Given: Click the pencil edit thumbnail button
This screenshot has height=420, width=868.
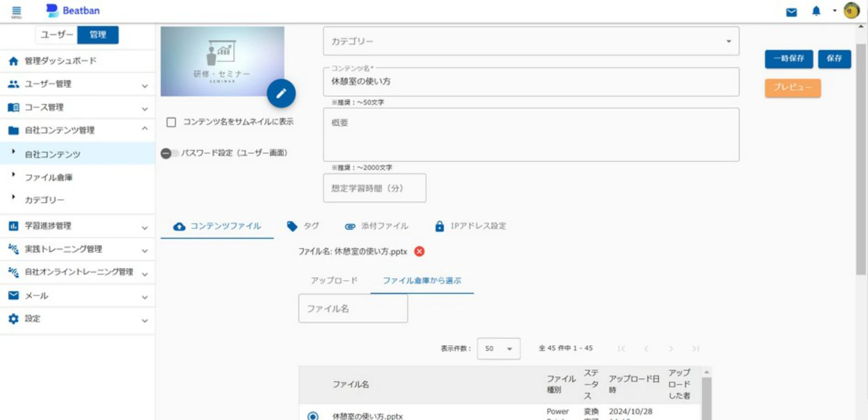Looking at the screenshot, I should [281, 94].
